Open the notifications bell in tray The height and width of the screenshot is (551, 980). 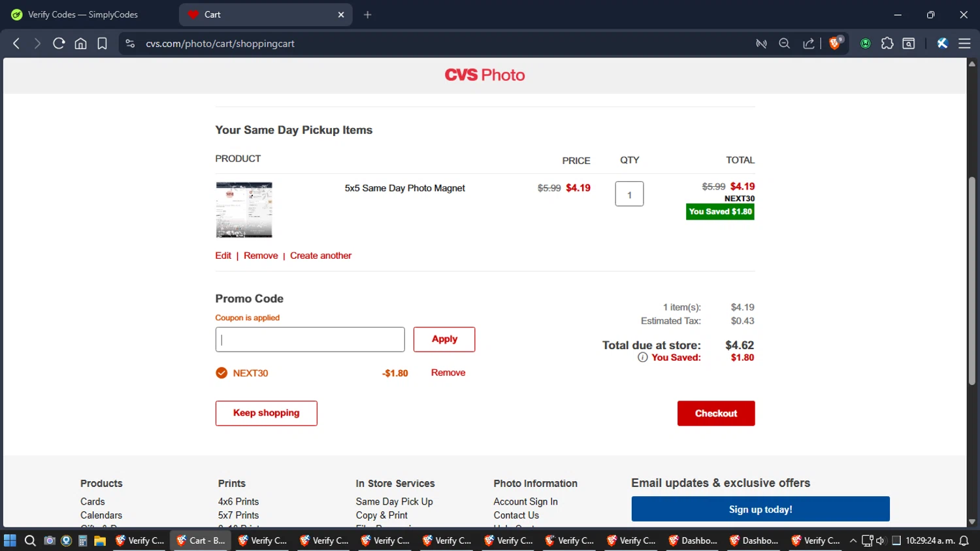click(964, 541)
